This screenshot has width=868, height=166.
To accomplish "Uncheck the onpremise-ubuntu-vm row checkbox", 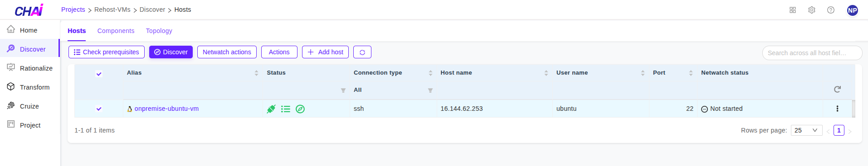I will (99, 109).
